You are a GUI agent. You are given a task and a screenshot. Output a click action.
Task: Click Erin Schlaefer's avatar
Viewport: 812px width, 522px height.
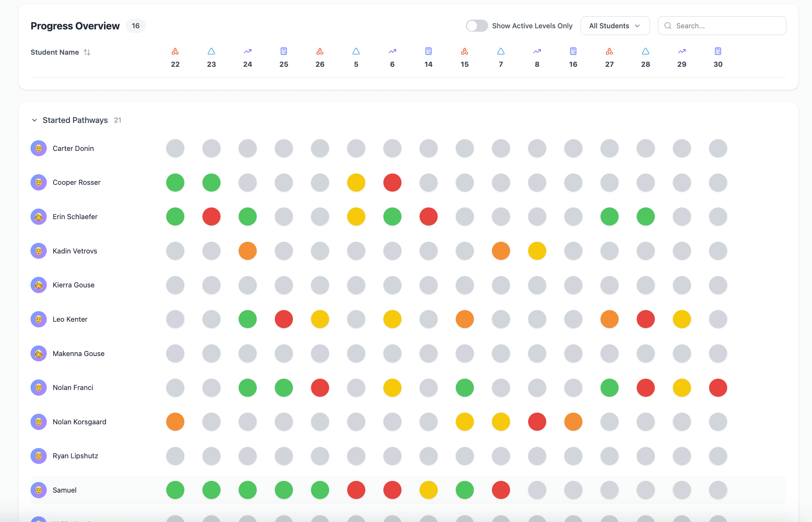38,217
